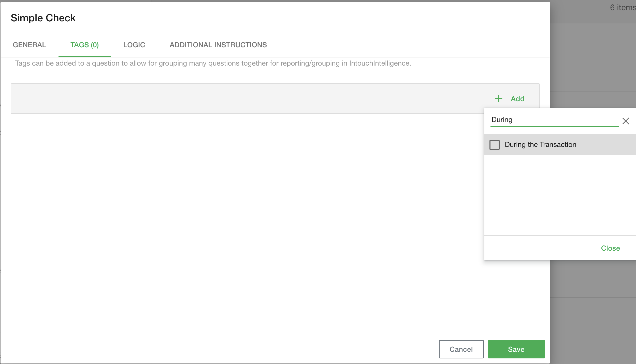The width and height of the screenshot is (636, 364).
Task: Open the ADDITIONAL INSTRUCTIONS tab
Action: click(x=218, y=45)
